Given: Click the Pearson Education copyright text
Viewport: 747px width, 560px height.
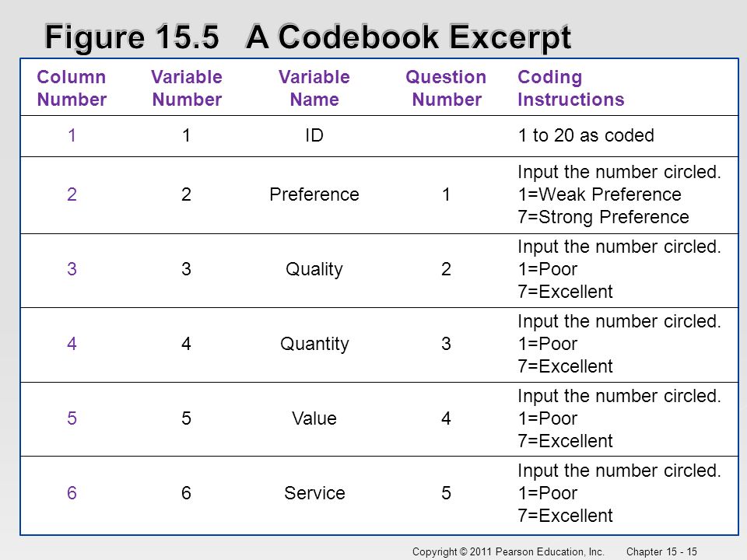Looking at the screenshot, I should point(508,551).
